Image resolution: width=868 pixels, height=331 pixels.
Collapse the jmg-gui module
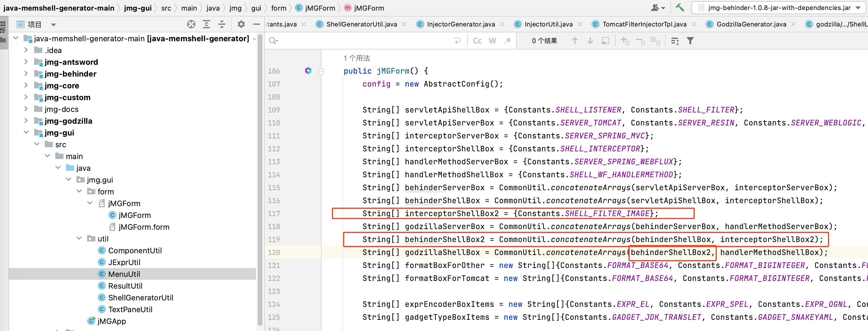point(26,132)
